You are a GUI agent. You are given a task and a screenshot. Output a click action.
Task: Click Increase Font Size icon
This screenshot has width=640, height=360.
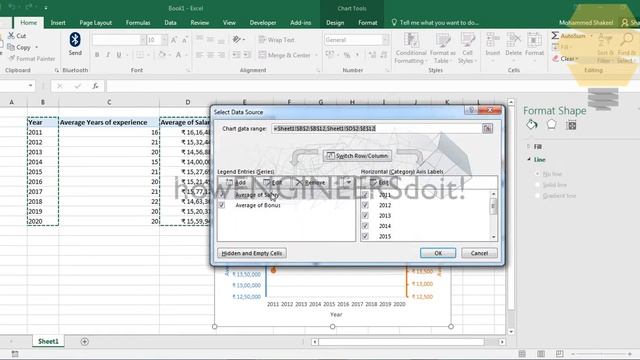174,40
